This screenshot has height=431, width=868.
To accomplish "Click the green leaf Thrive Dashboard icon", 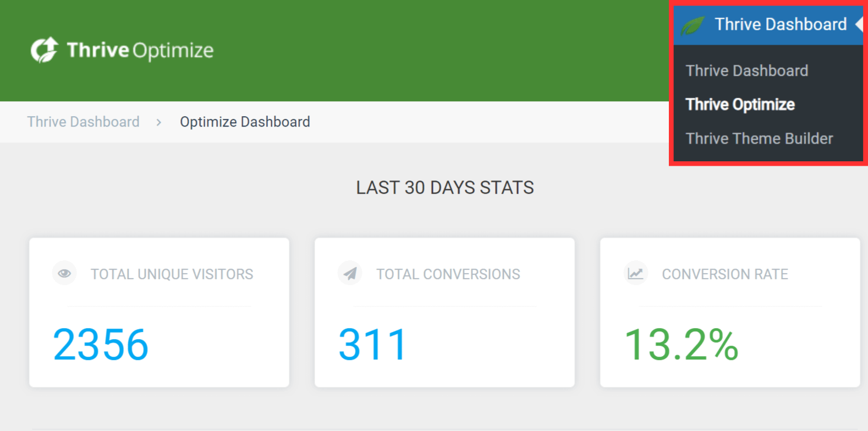I will (693, 25).
